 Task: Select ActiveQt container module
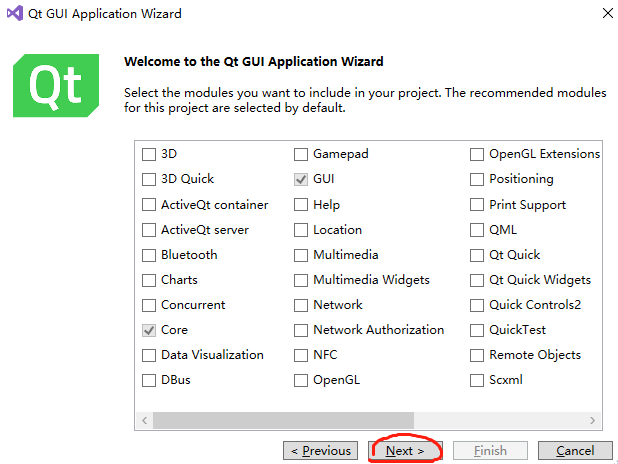(149, 205)
